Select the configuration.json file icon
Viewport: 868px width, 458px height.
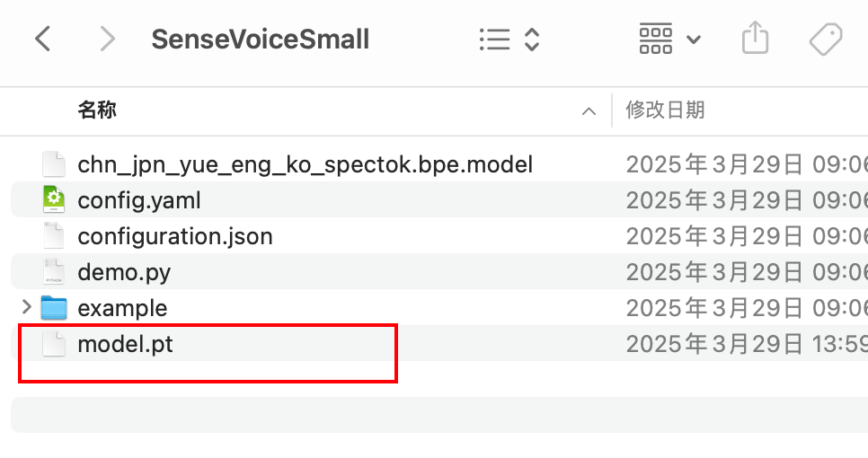point(54,236)
